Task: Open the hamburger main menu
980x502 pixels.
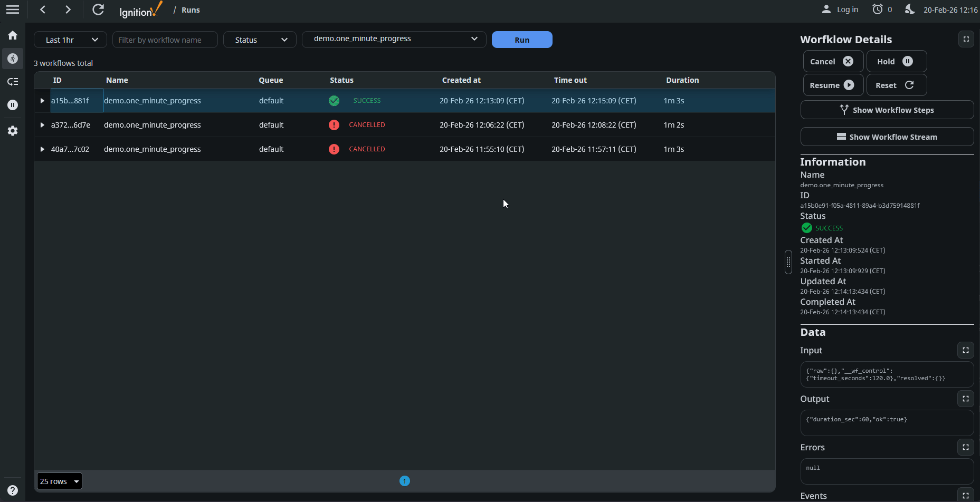Action: coord(13,9)
